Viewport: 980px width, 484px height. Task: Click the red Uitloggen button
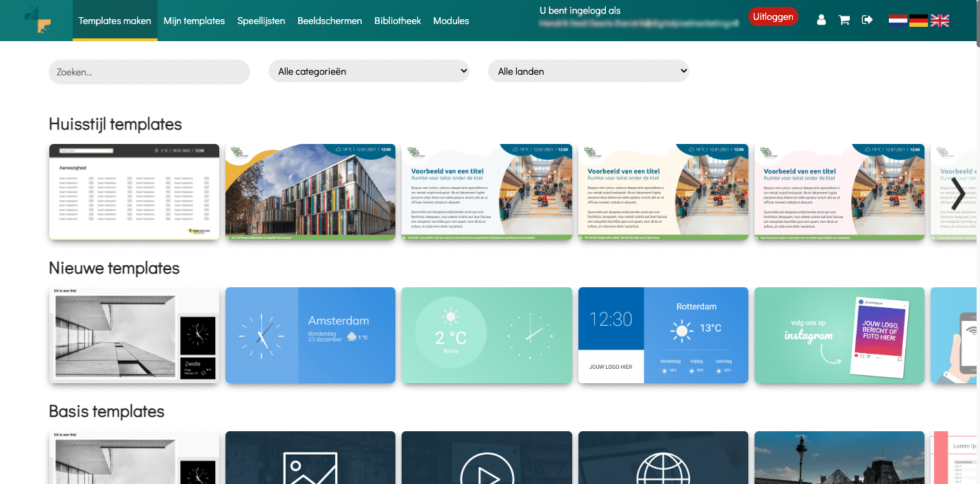pyautogui.click(x=773, y=16)
